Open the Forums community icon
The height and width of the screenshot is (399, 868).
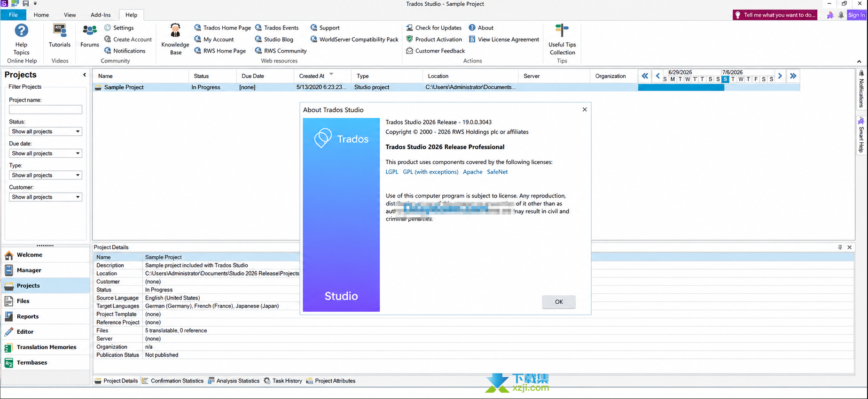click(89, 36)
